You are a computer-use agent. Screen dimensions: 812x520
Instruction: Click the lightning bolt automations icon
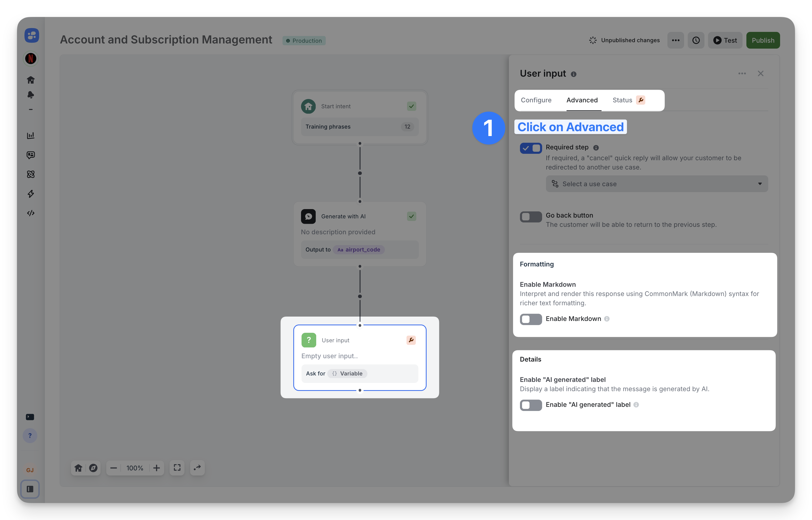(x=31, y=194)
